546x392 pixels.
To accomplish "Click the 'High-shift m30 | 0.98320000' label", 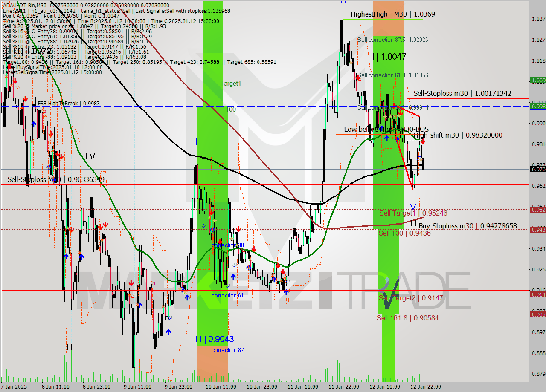I will [458, 135].
